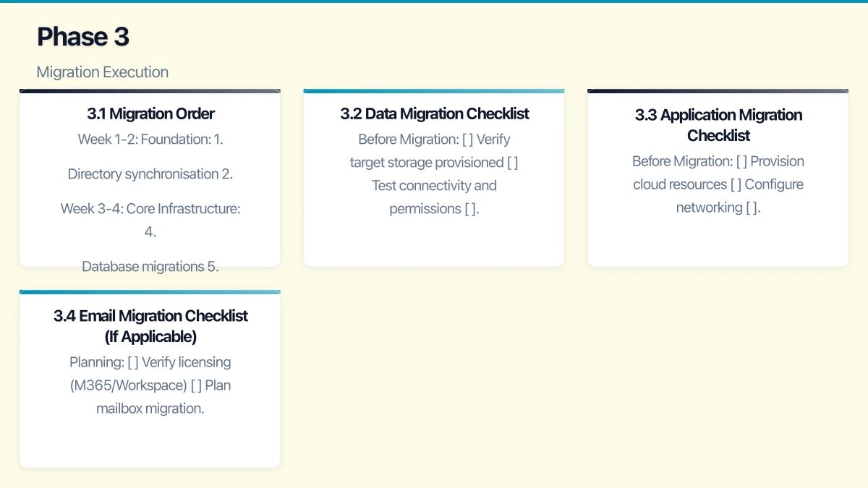868x488 pixels.
Task: Select the Week 3-4 Core Infrastructure text
Action: click(x=150, y=209)
